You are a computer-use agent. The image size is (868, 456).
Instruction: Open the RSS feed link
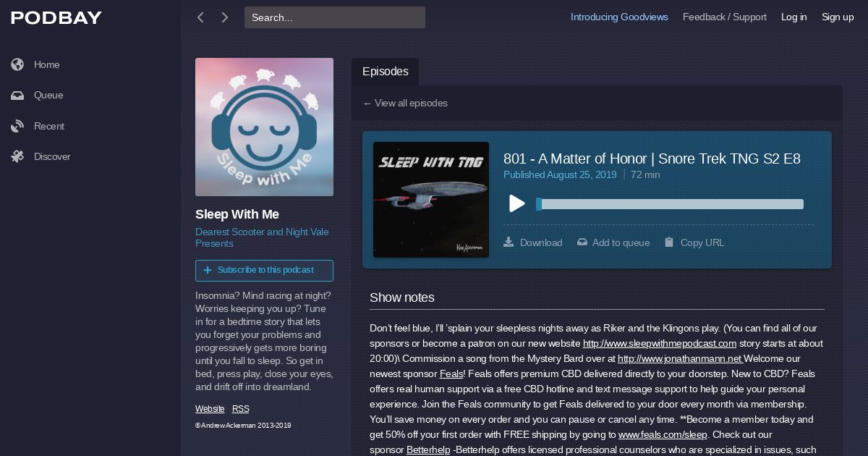click(241, 409)
